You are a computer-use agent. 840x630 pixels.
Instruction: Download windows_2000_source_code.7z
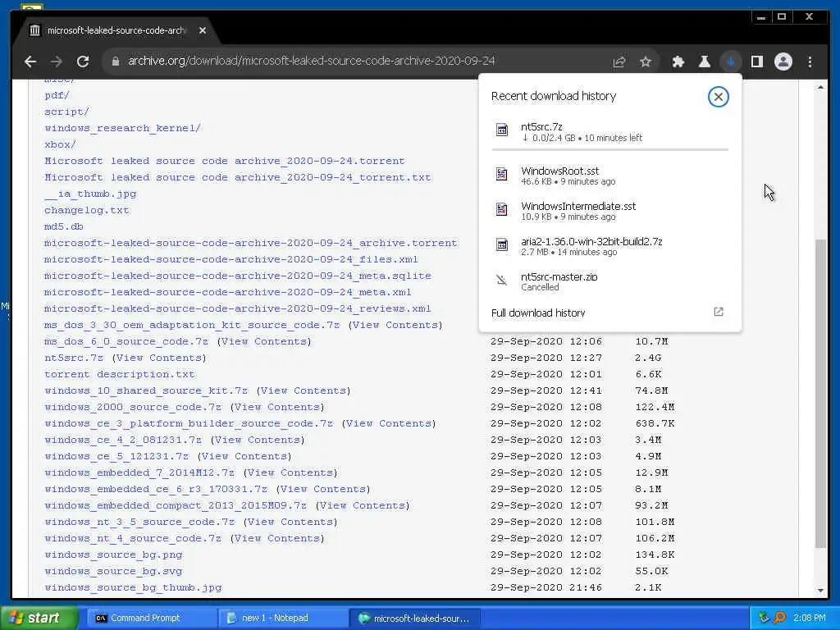point(133,407)
